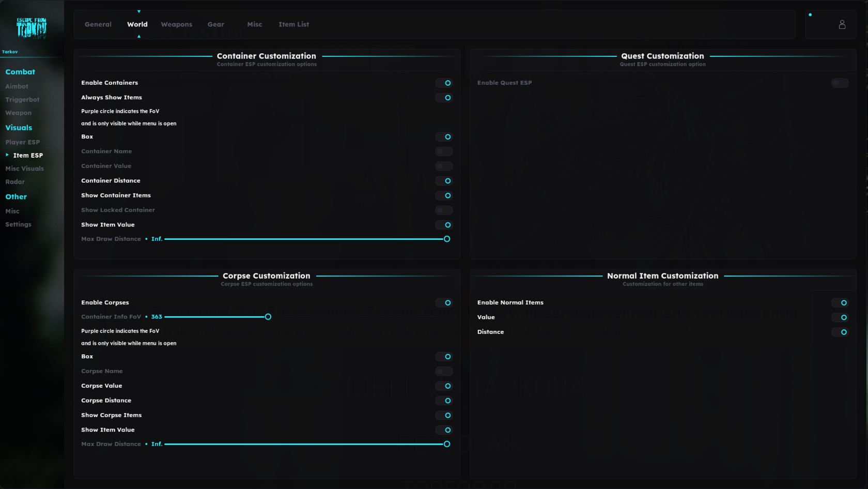Viewport: 868px width, 489px height.
Task: Toggle normal item Distance switch
Action: [x=840, y=332]
